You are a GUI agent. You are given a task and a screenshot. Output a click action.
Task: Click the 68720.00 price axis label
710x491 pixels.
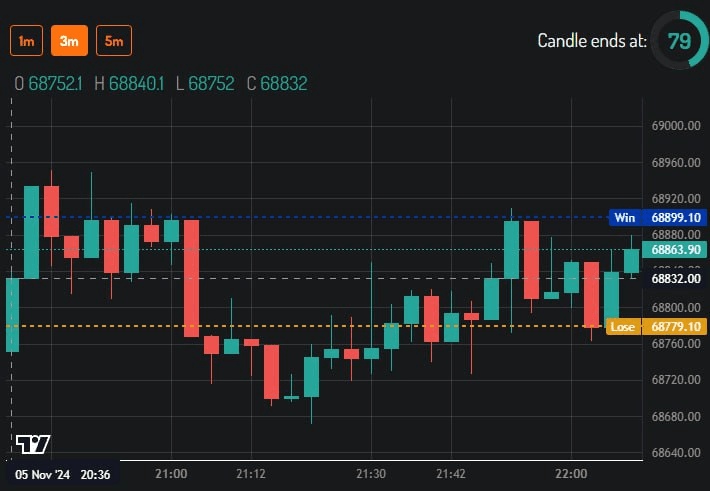point(676,380)
